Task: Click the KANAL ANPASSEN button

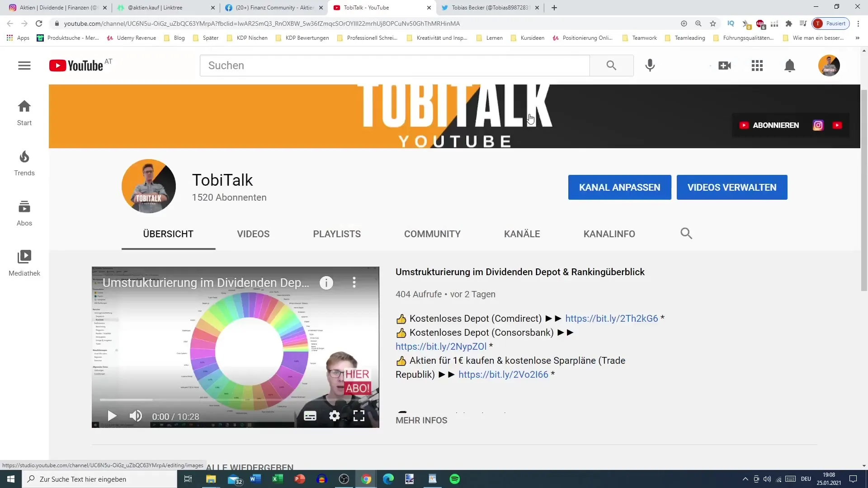Action: coord(620,187)
